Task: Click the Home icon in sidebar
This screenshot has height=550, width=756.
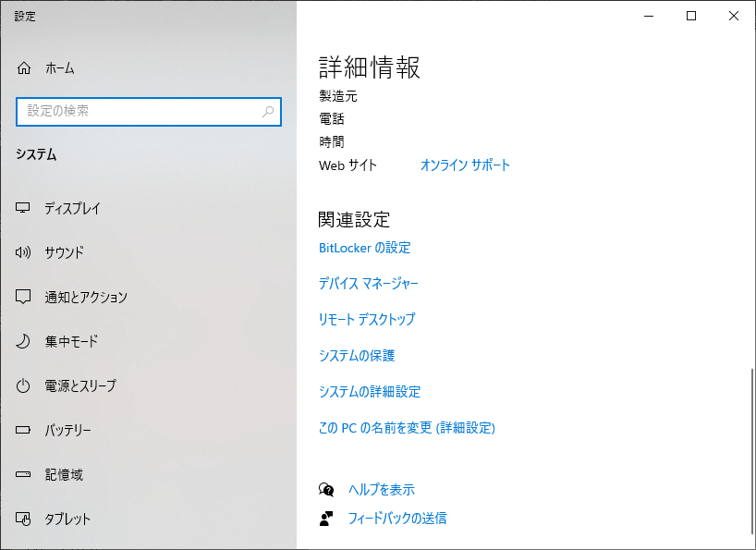Action: 24,68
